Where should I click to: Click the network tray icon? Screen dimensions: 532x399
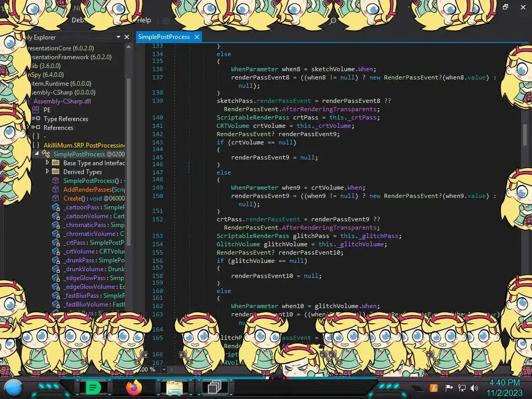462,388
